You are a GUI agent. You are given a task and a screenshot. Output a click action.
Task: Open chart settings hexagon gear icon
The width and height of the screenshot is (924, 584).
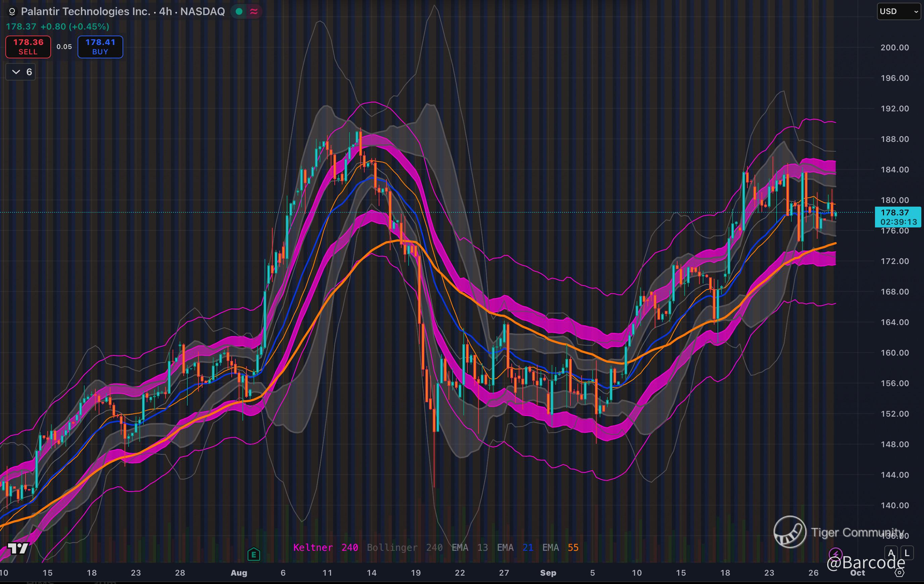click(900, 573)
